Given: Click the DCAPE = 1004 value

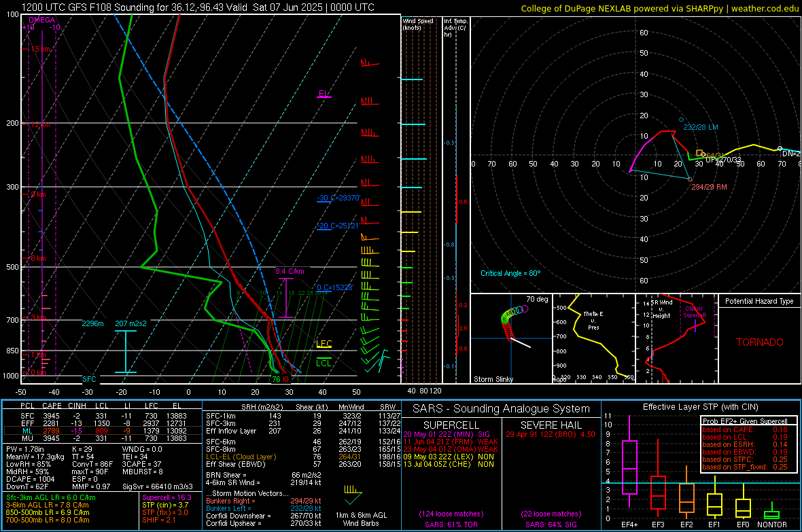Looking at the screenshot, I should [x=31, y=479].
